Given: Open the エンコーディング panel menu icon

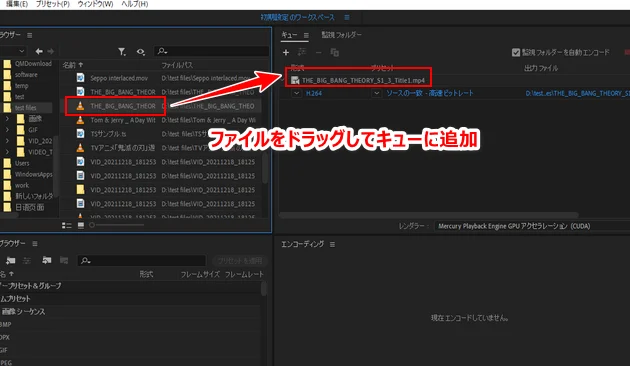Looking at the screenshot, I should [x=332, y=244].
